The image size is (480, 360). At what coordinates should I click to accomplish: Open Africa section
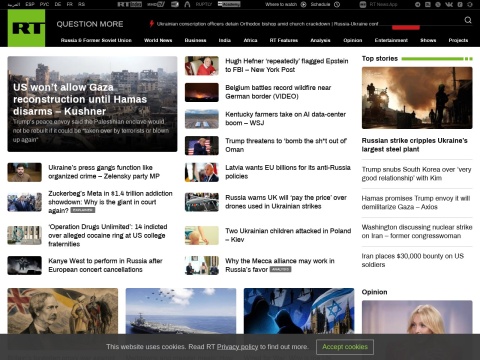(x=250, y=40)
